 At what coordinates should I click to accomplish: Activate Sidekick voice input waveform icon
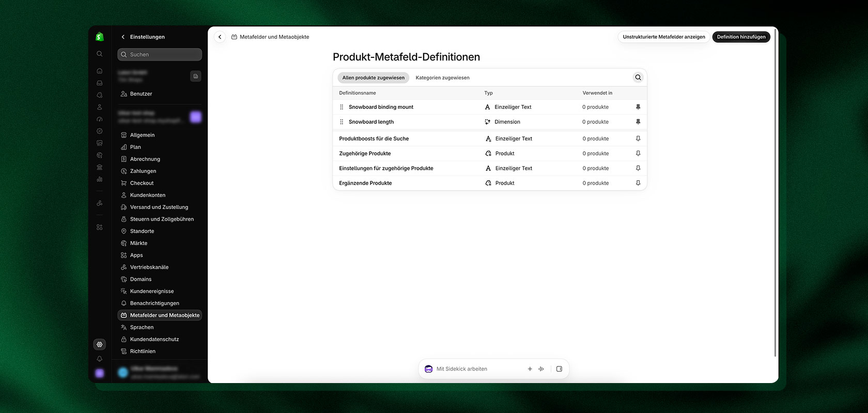coord(541,369)
